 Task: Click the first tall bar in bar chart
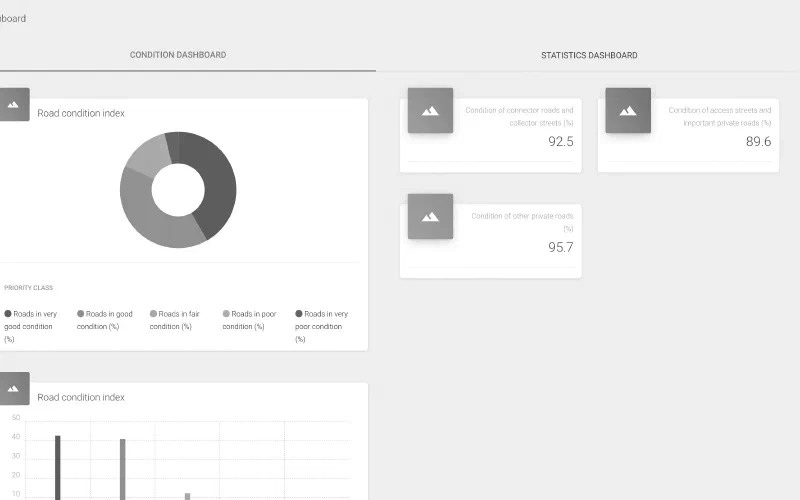(58, 467)
